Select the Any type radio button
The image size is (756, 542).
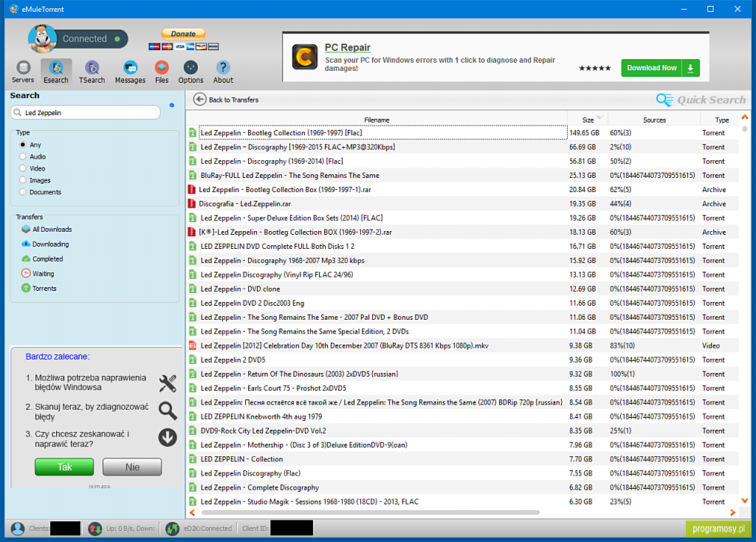[x=23, y=145]
